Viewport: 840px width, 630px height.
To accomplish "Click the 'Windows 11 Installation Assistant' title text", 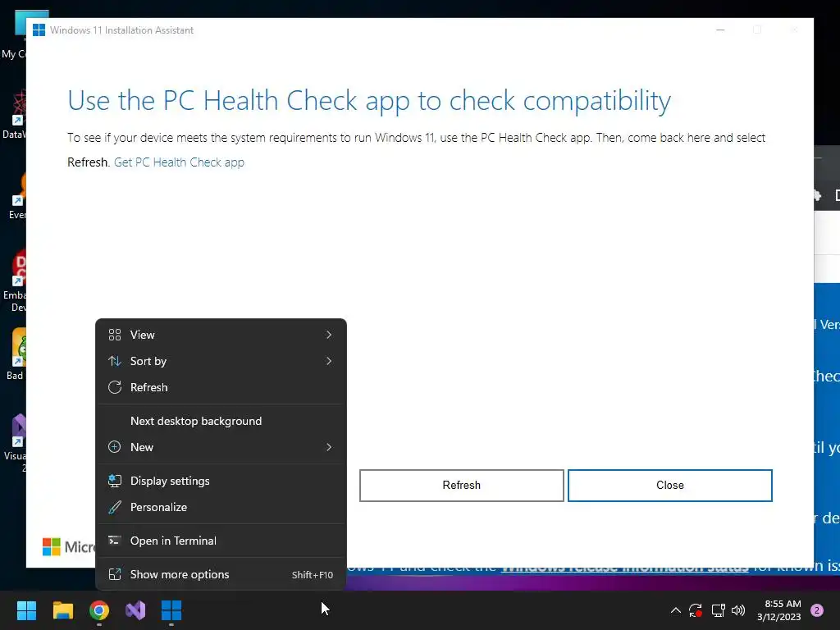I will 121,30.
